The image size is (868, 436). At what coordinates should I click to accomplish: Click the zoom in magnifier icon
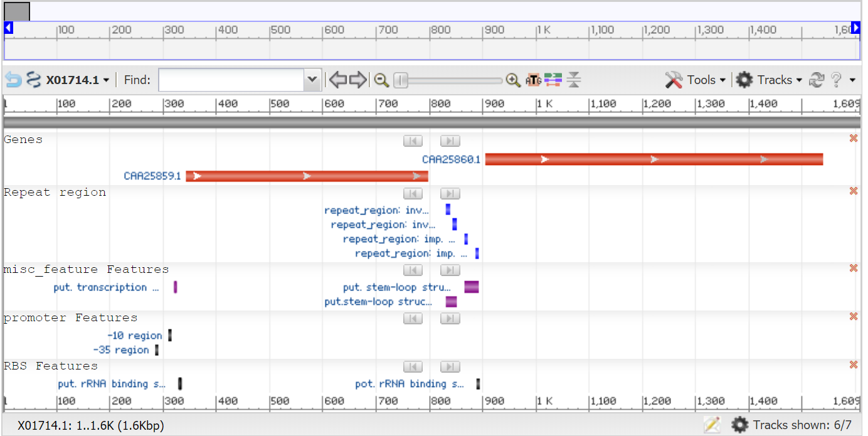[x=513, y=80]
